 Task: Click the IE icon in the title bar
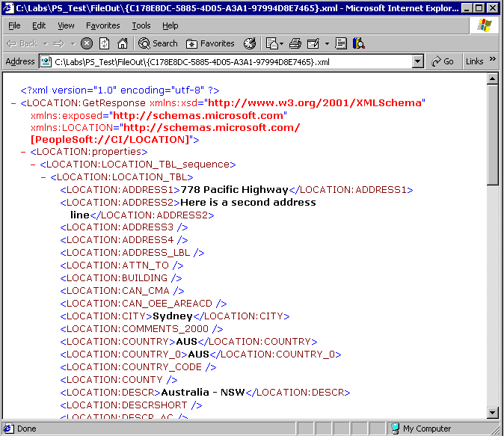(8, 8)
